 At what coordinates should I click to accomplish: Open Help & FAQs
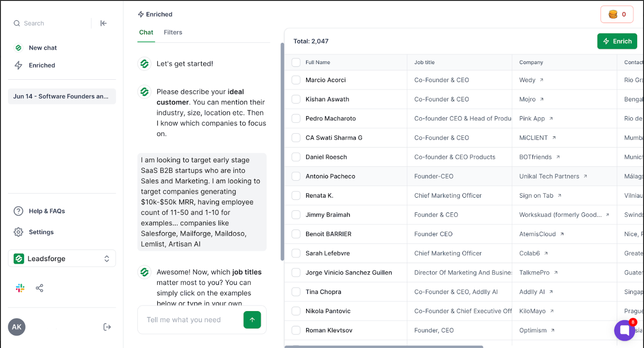(47, 211)
